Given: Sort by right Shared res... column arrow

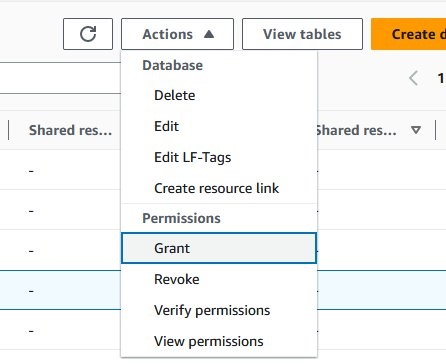Looking at the screenshot, I should coord(416,130).
